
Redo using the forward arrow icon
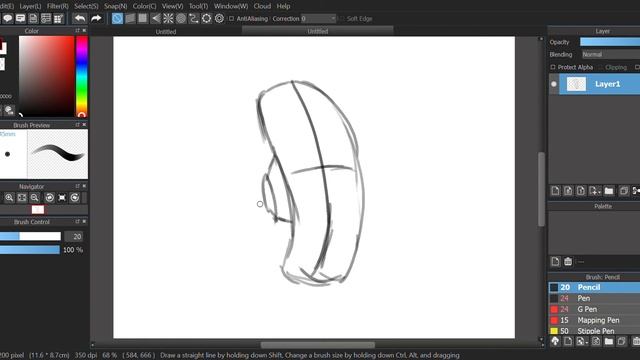click(96, 18)
